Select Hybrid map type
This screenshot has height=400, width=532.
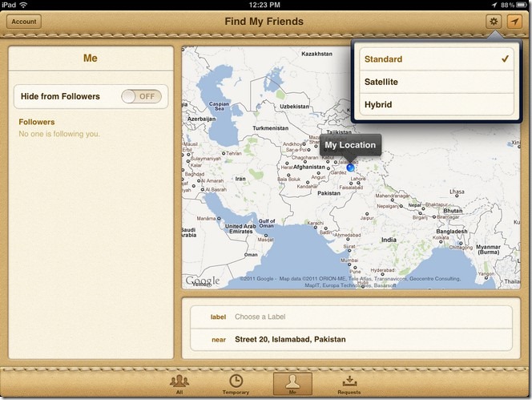[x=437, y=104]
